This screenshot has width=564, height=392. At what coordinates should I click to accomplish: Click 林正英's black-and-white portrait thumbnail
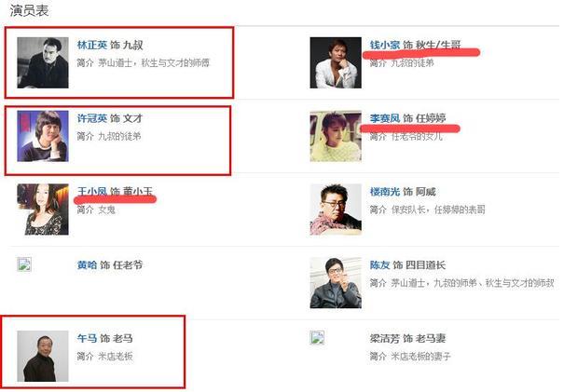43,62
